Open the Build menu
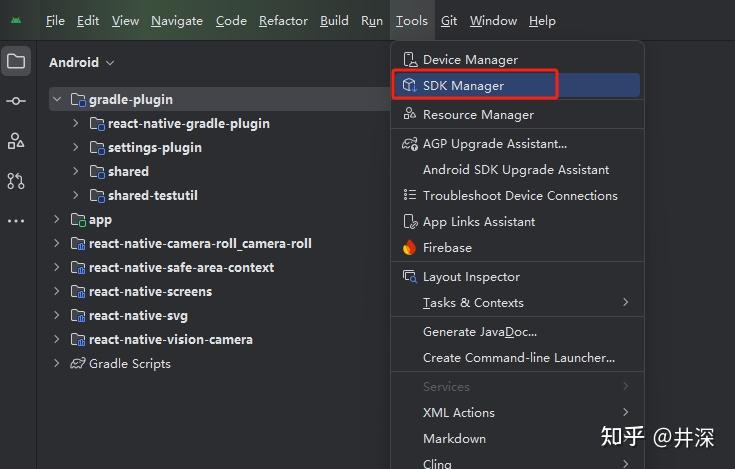735x469 pixels. (334, 21)
